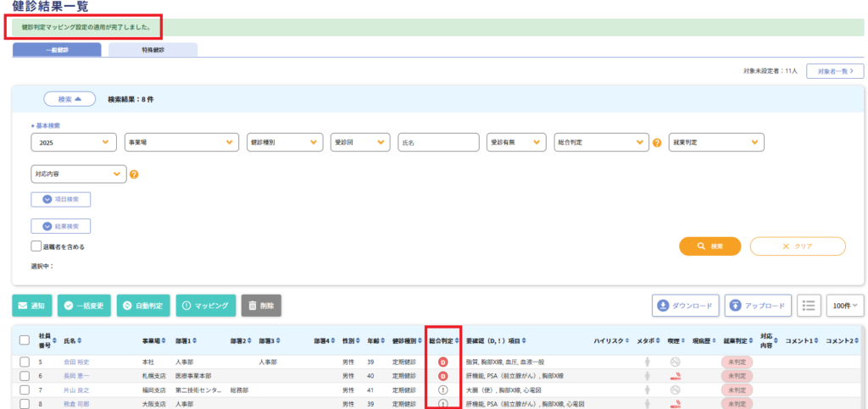
Task: Select the 一般健診 tab
Action: pyautogui.click(x=57, y=50)
